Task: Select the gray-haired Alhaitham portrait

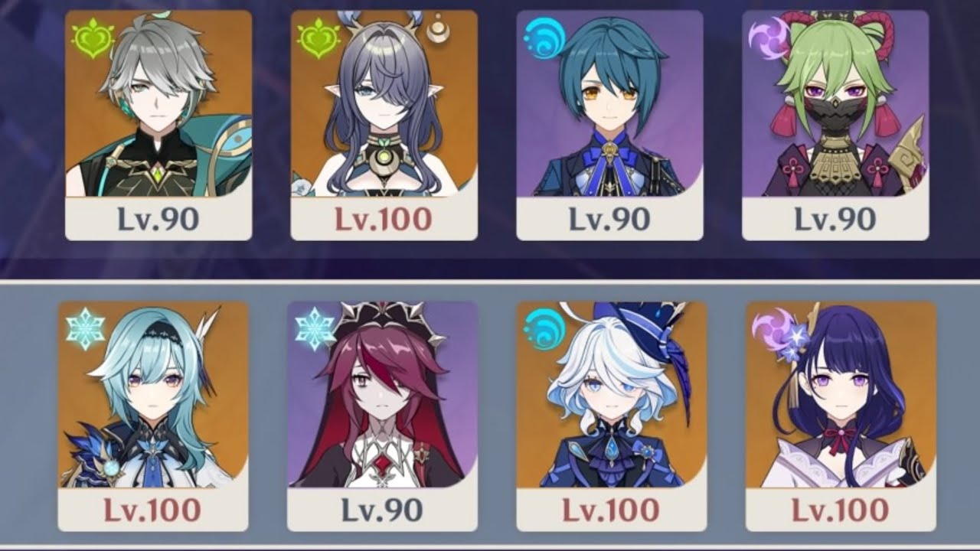Action: 158,103
